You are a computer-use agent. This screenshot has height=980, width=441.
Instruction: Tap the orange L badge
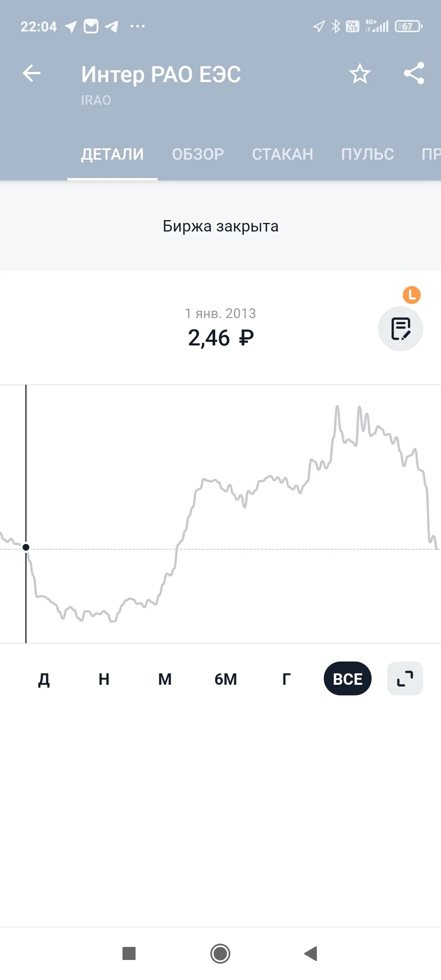pos(412,295)
